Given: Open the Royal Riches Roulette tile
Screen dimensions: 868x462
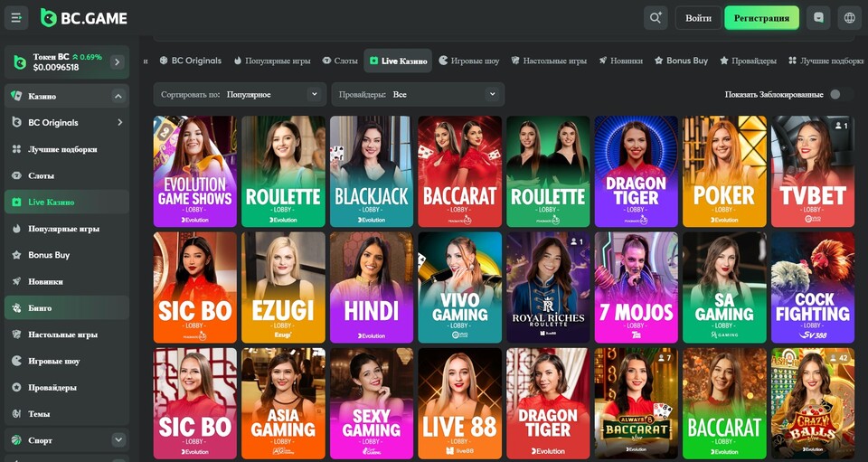Looking at the screenshot, I should click(x=548, y=288).
